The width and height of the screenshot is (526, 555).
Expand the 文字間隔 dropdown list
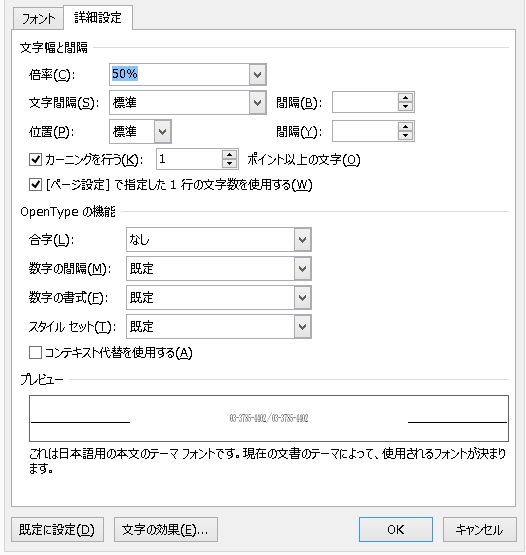click(x=257, y=103)
